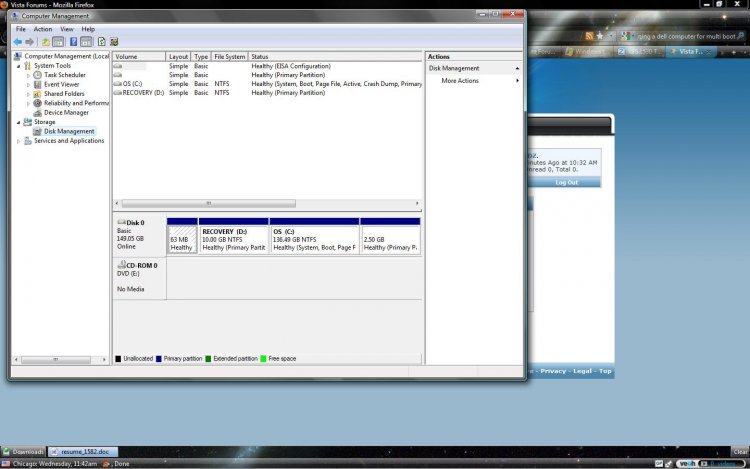The height and width of the screenshot is (469, 750).
Task: Click the Services and Applications icon
Action: [28, 141]
